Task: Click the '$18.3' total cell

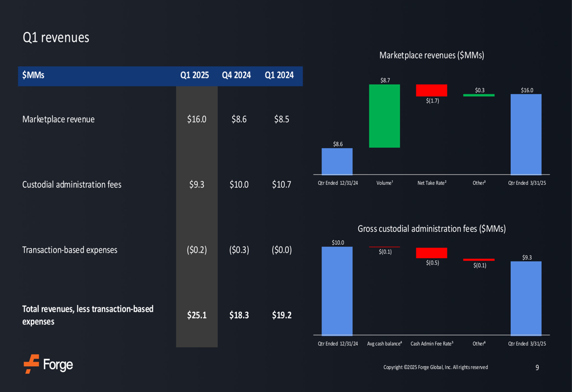Action: [x=239, y=315]
